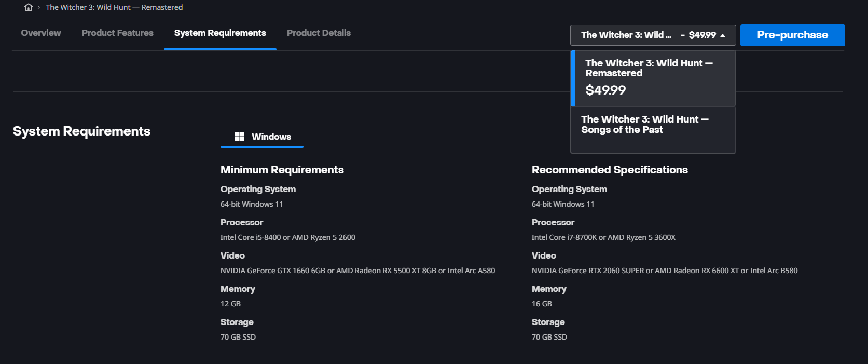Choose Wild Hunt — Remastered edition option

[653, 78]
